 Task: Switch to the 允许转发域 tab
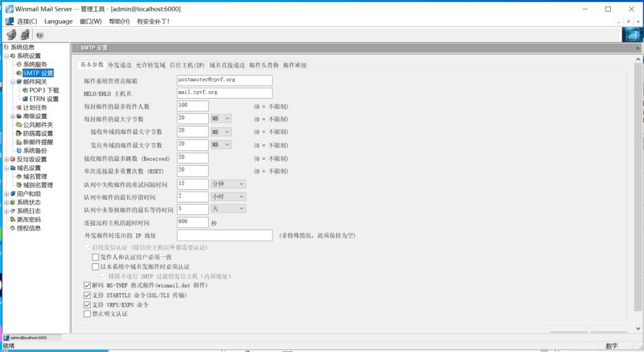click(150, 65)
